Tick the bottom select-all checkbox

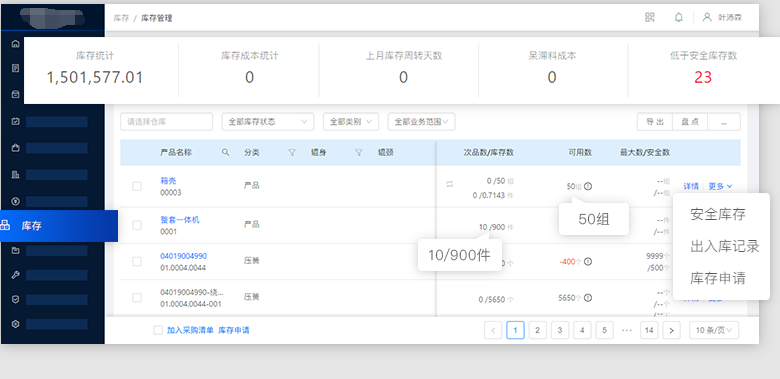(x=158, y=330)
